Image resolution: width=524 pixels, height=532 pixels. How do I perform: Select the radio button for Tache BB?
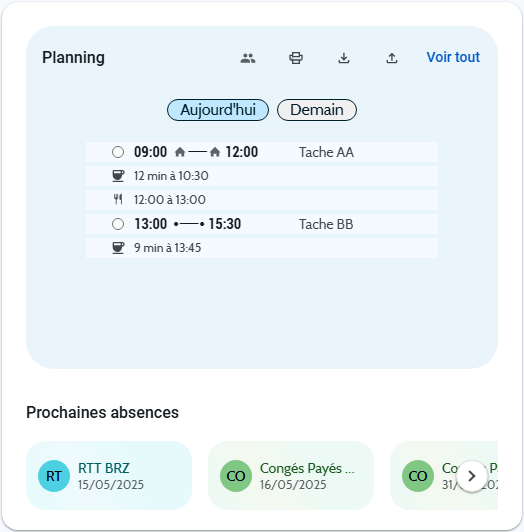coord(118,224)
